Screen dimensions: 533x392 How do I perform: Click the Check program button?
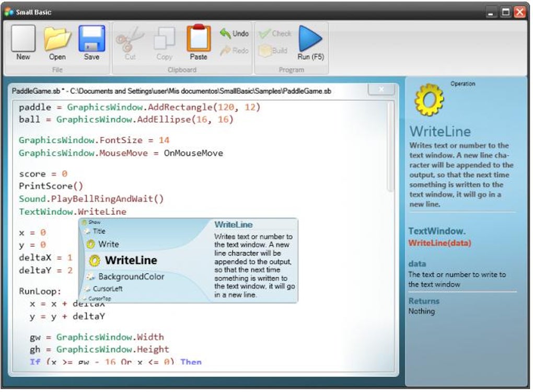pyautogui.click(x=275, y=33)
